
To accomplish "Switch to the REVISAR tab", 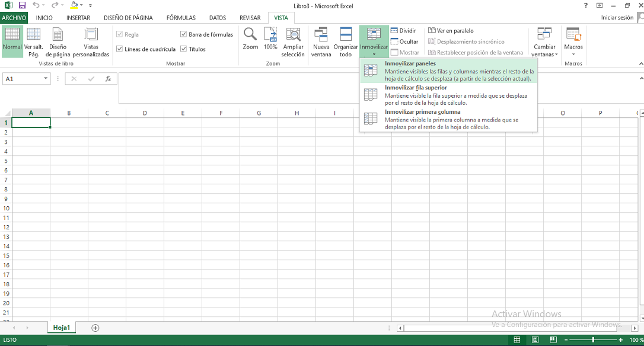I will pyautogui.click(x=250, y=18).
